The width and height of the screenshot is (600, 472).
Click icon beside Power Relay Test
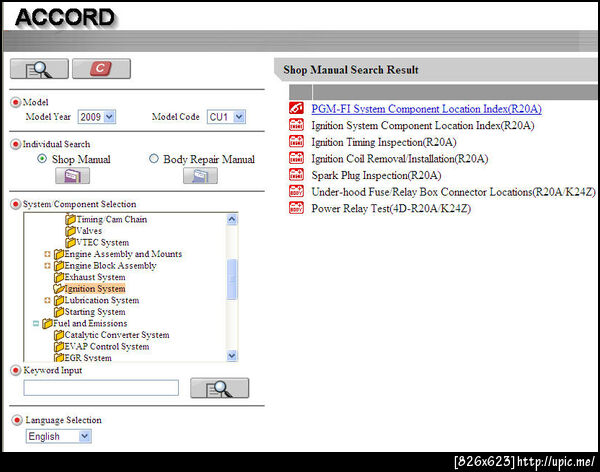point(296,208)
